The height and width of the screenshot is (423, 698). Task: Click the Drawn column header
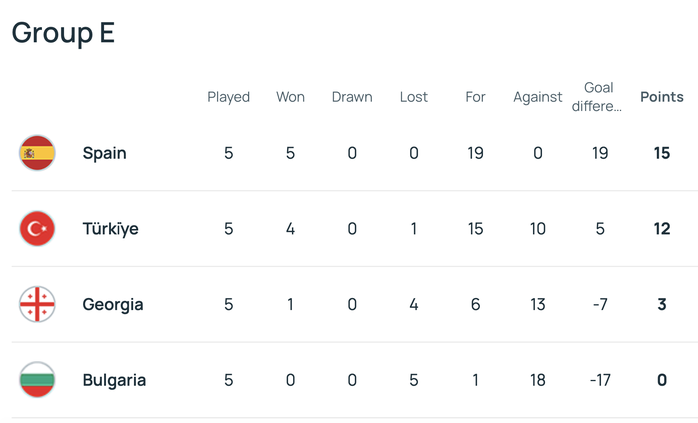point(352,97)
